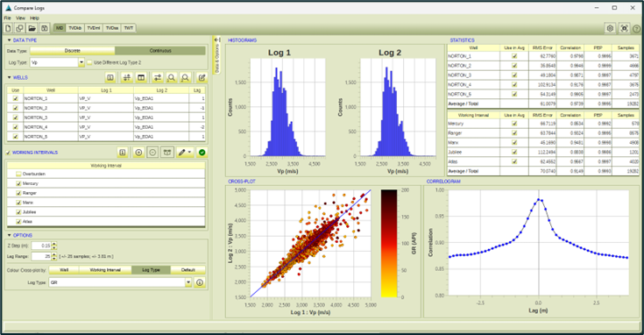644x335 pixels.
Task: Open the File menu
Action: (x=7, y=18)
